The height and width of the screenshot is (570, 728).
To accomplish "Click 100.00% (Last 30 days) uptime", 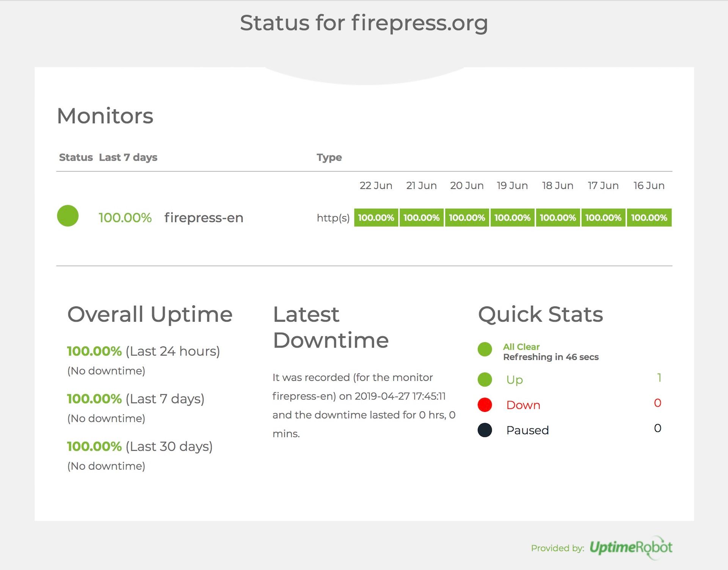I will pos(140,446).
